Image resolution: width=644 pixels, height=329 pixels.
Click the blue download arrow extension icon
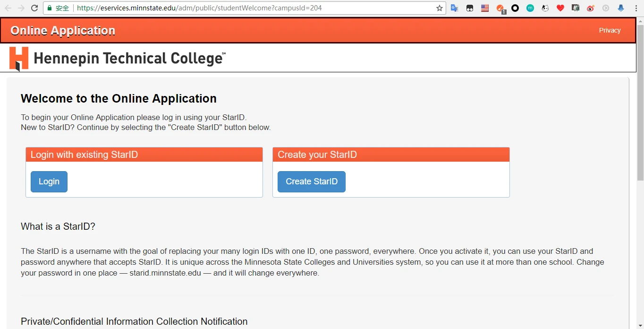pyautogui.click(x=621, y=8)
